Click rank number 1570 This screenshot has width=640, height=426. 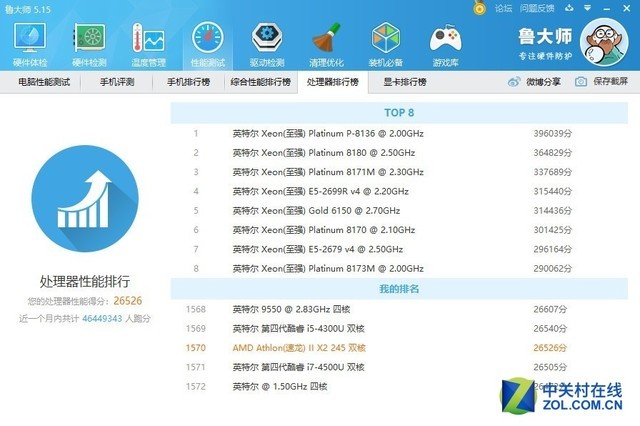[196, 348]
